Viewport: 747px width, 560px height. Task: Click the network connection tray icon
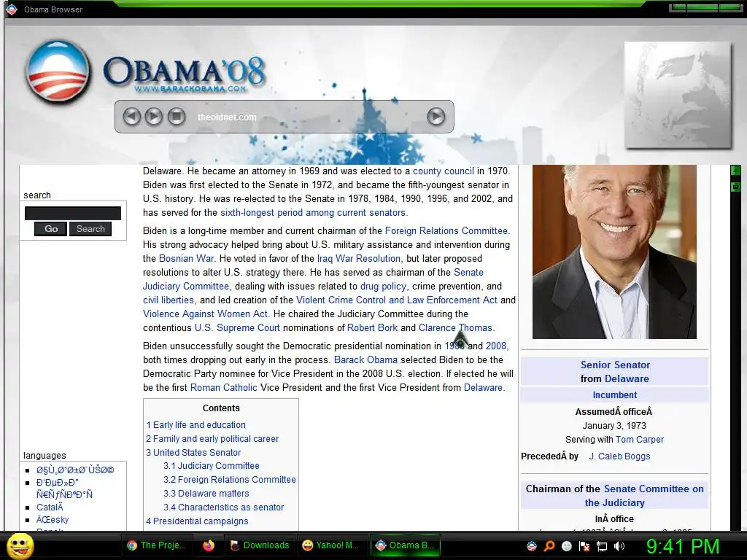[x=602, y=546]
